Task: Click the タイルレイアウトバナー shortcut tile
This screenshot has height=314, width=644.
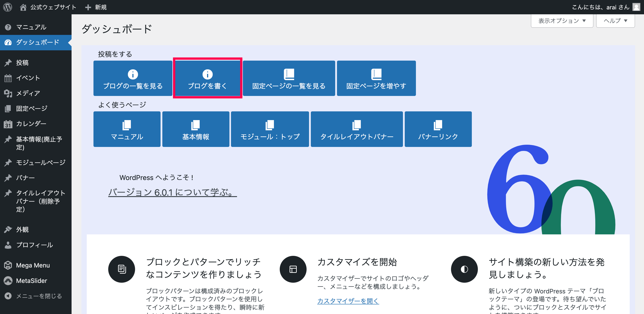Action: pos(357,129)
